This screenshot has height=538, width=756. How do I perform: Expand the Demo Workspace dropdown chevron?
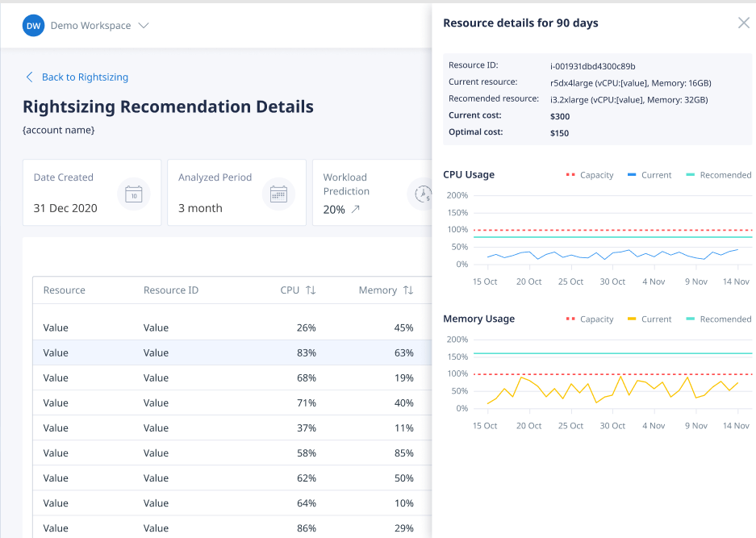[x=144, y=26]
